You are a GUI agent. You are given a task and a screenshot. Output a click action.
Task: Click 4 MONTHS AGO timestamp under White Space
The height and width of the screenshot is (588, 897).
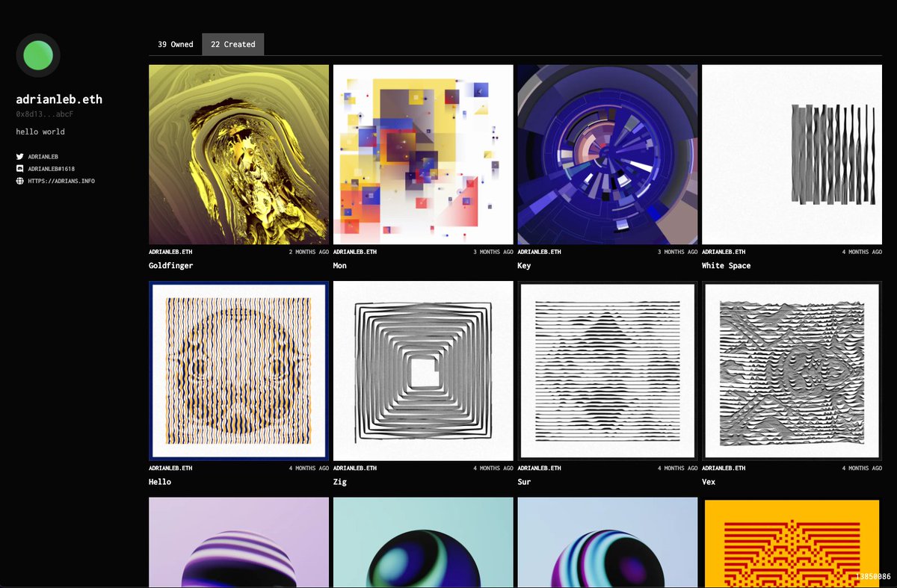pos(862,252)
